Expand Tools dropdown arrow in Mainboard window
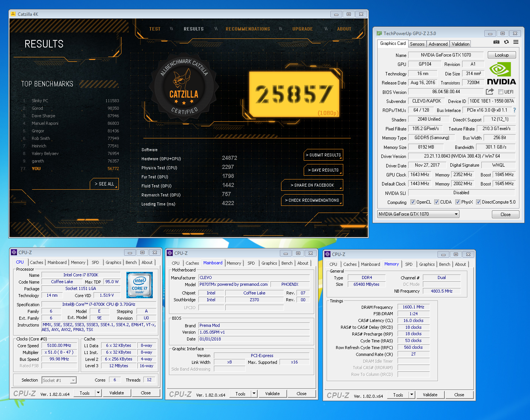 (x=254, y=394)
